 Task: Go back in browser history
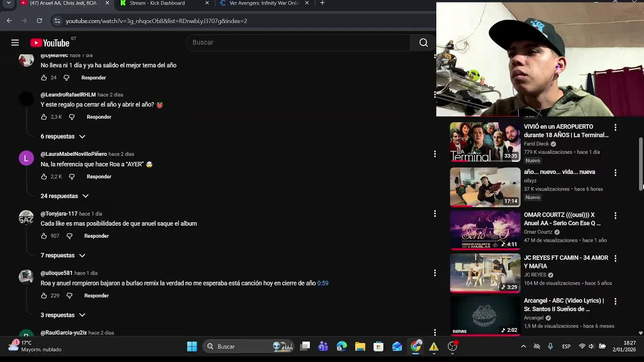tap(9, 21)
